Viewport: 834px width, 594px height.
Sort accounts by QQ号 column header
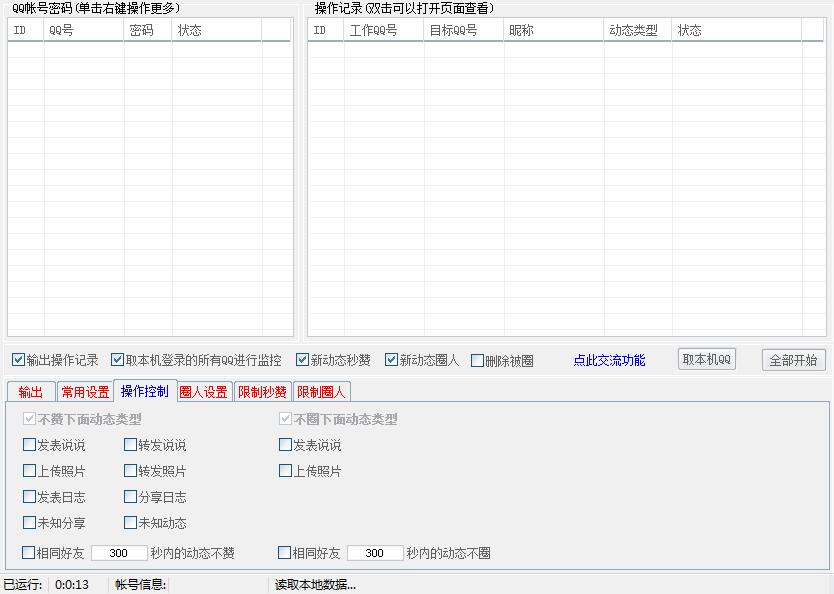pos(84,30)
